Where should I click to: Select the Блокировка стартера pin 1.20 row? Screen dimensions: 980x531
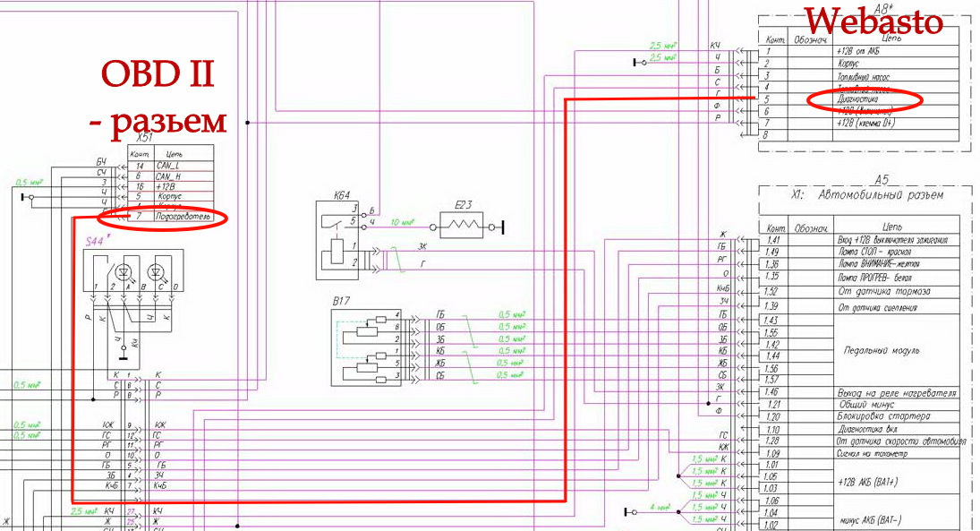[x=859, y=415]
